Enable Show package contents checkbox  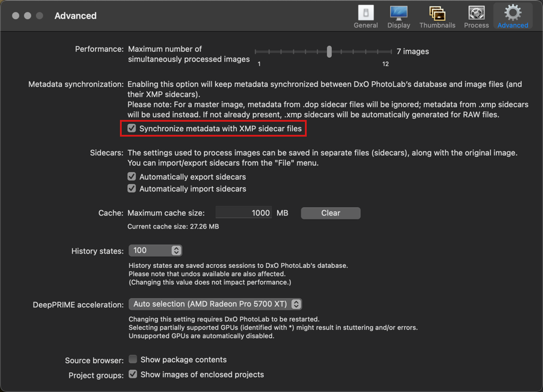pos(132,359)
